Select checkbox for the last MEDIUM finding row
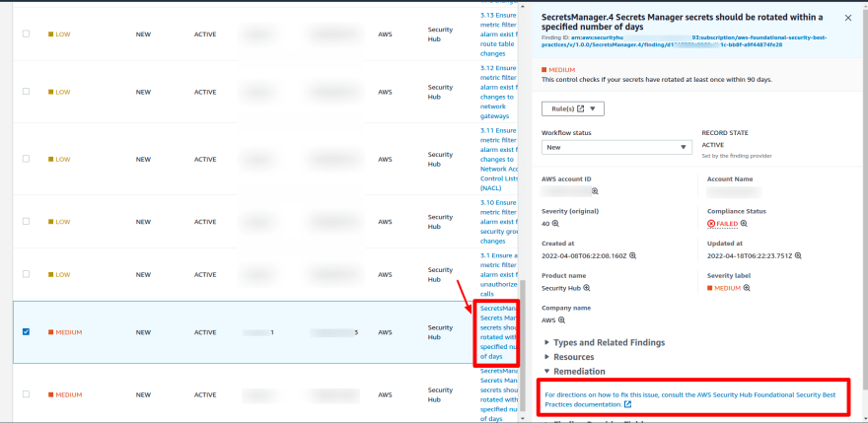 click(x=26, y=394)
